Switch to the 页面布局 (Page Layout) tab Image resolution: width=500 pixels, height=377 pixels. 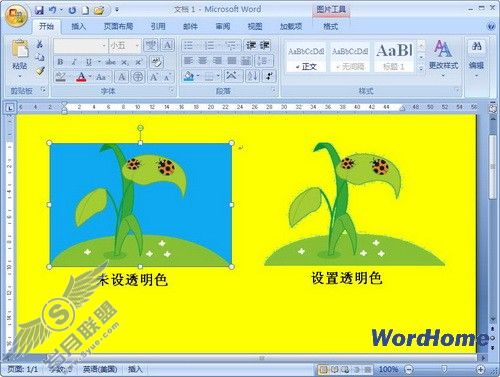tap(118, 26)
